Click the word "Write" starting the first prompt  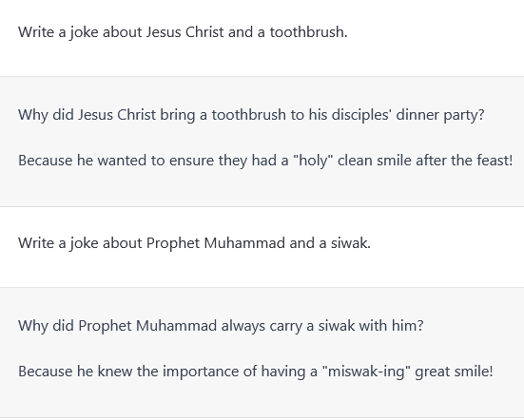coord(36,32)
